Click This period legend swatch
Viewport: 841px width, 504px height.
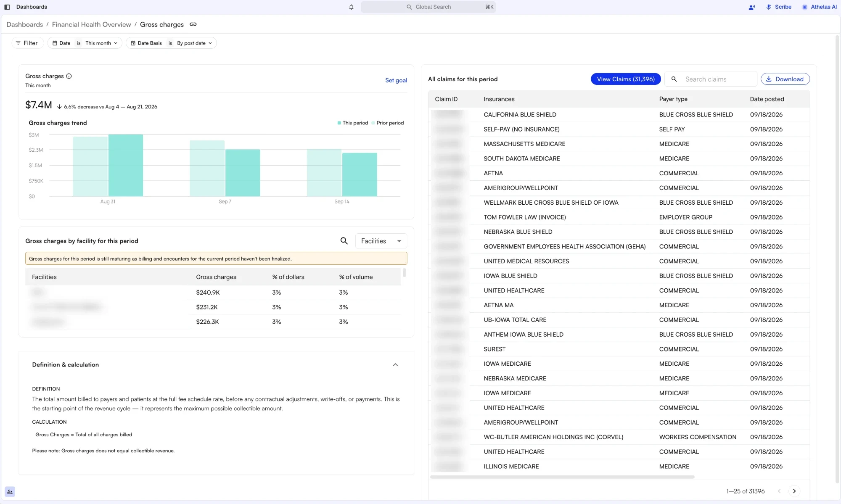[339, 123]
